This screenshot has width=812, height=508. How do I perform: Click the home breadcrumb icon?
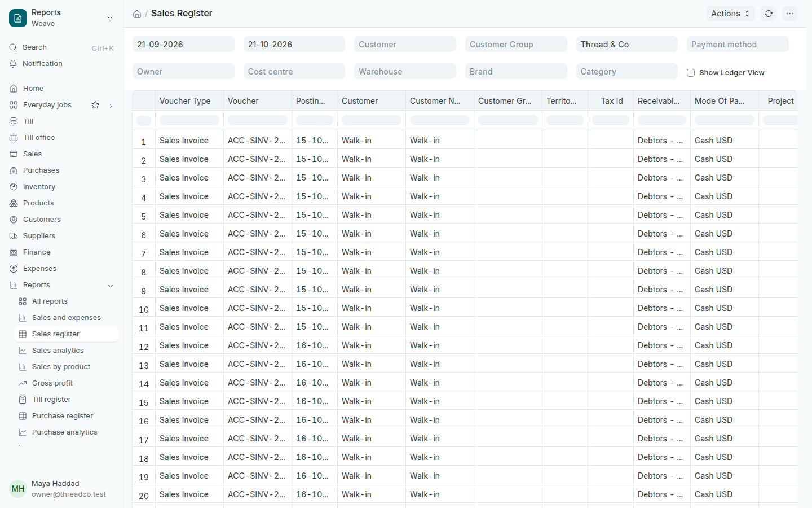pos(137,14)
